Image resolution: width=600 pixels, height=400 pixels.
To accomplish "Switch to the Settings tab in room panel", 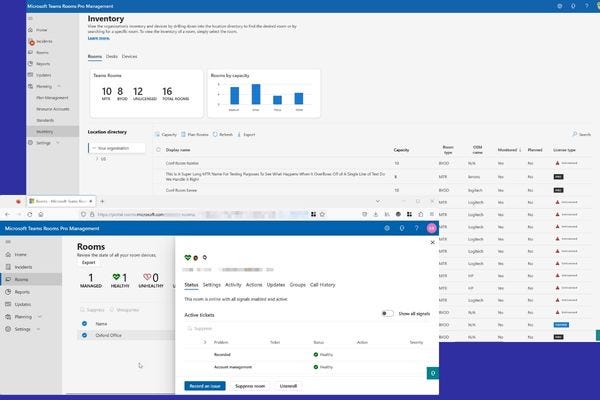I will point(212,285).
